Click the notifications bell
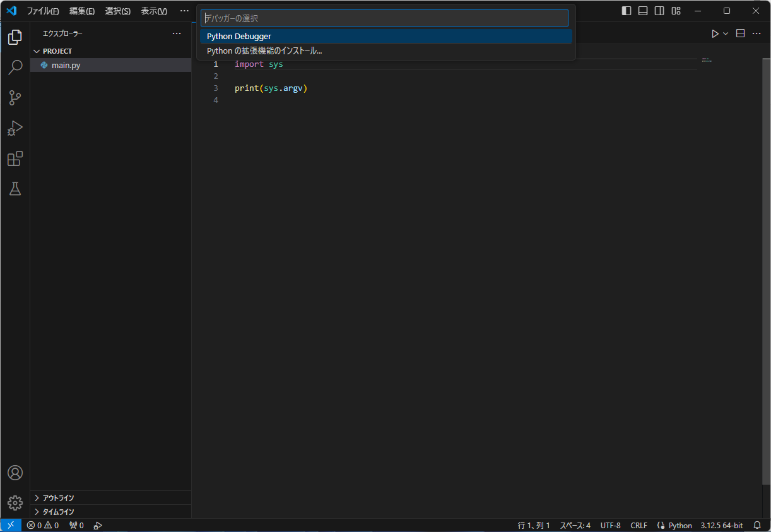The image size is (771, 532). click(756, 524)
